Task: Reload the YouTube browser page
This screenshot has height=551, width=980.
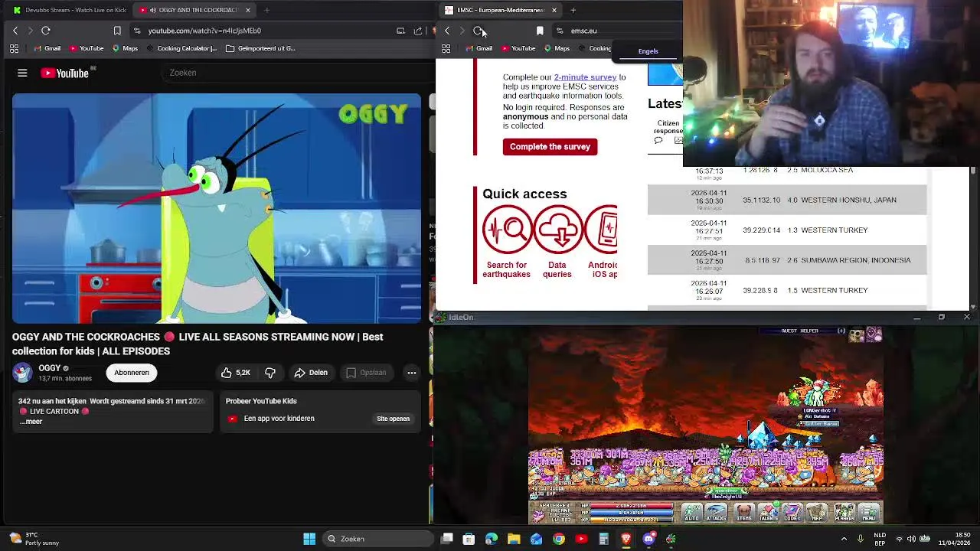Action: click(46, 31)
